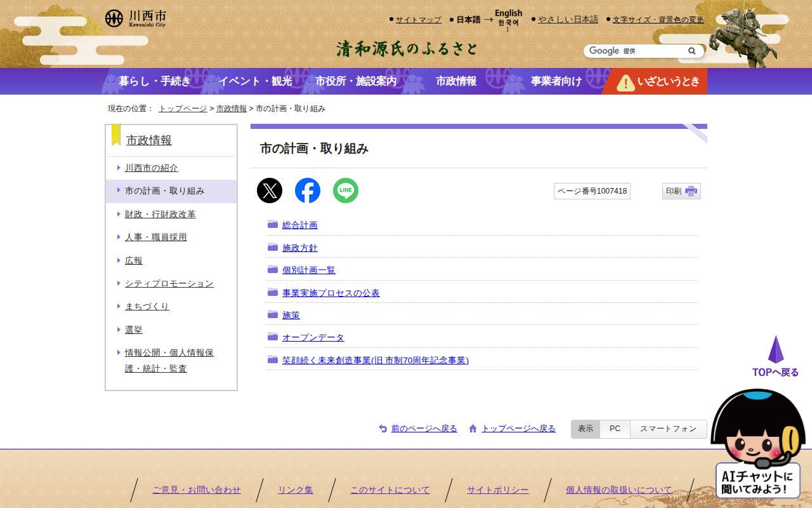Expand 財政・行財政改革 in the sidebar
The height and width of the screenshot is (508, 812).
(x=160, y=215)
